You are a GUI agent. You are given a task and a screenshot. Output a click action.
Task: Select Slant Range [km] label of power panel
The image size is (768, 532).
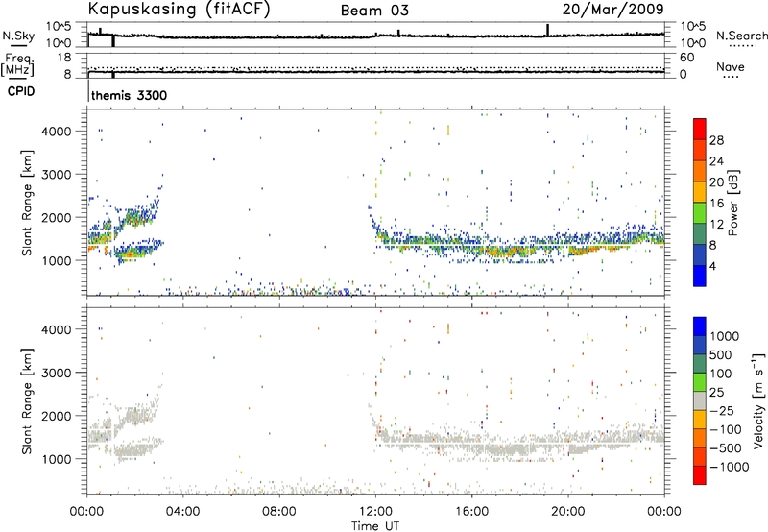[x=27, y=203]
